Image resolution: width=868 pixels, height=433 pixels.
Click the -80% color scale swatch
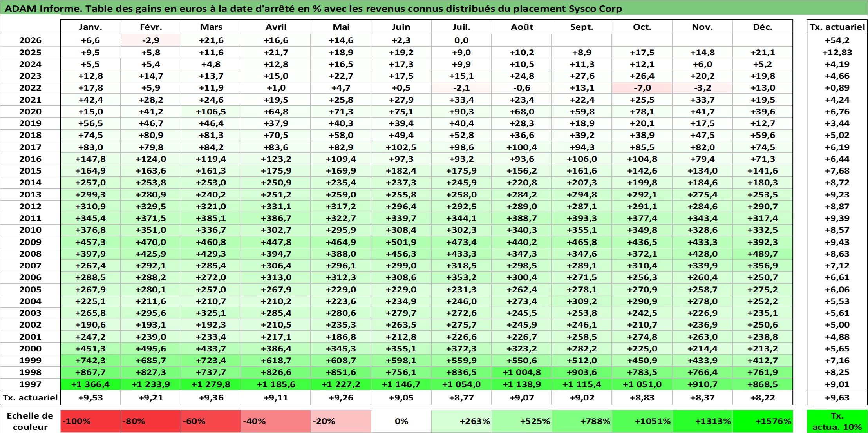click(151, 421)
